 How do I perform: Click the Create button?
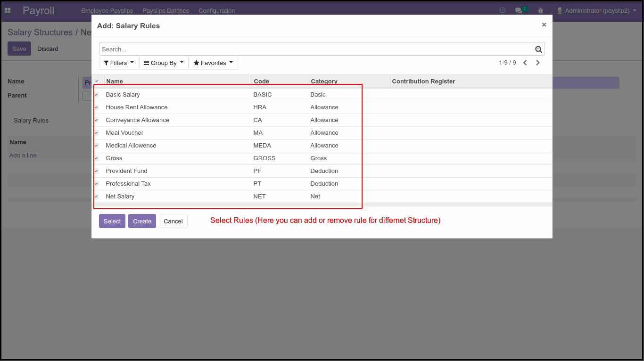tap(142, 221)
